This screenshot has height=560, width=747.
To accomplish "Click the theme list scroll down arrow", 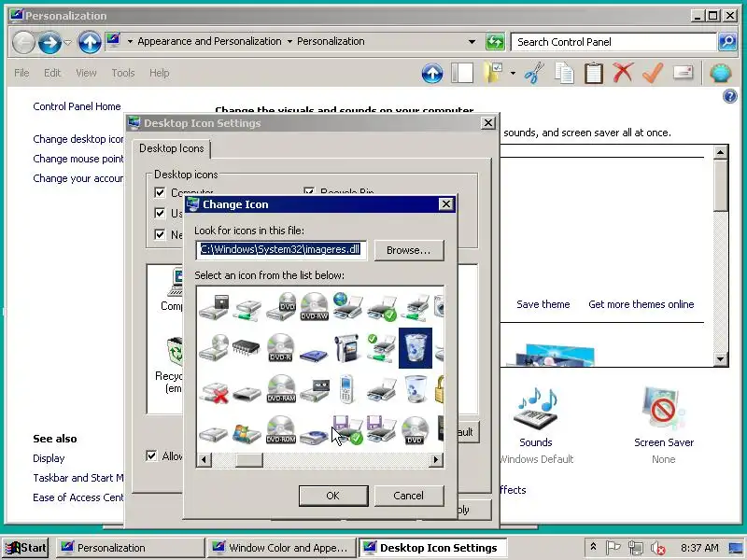I will (720, 358).
